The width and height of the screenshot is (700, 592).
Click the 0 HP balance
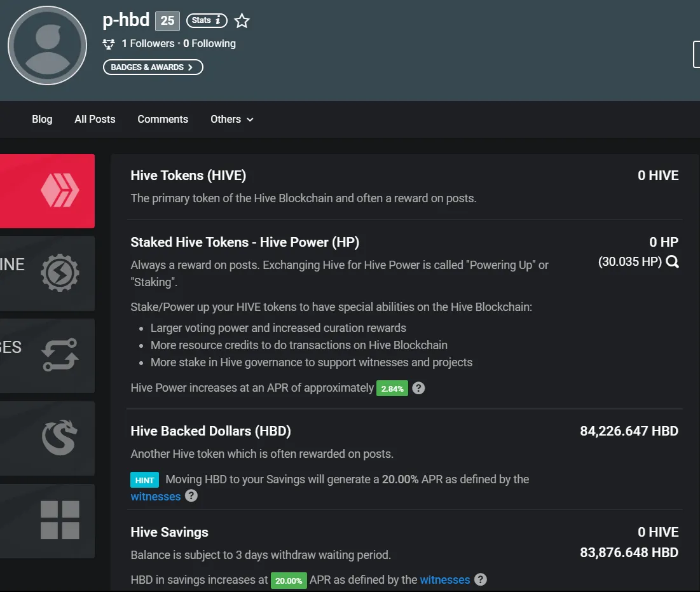click(664, 242)
